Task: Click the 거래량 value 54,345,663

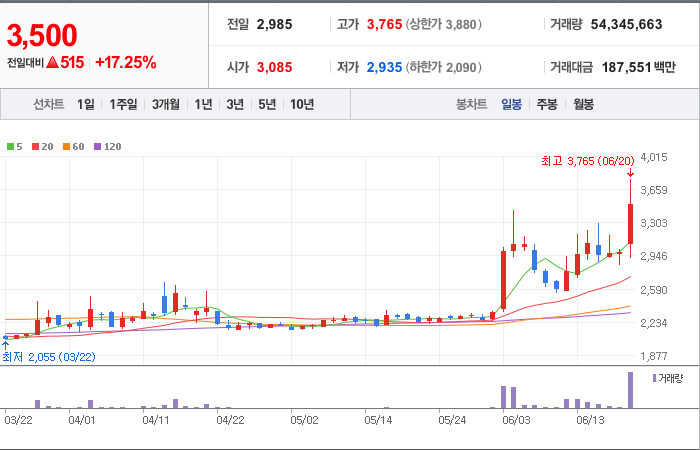Action: pos(626,24)
